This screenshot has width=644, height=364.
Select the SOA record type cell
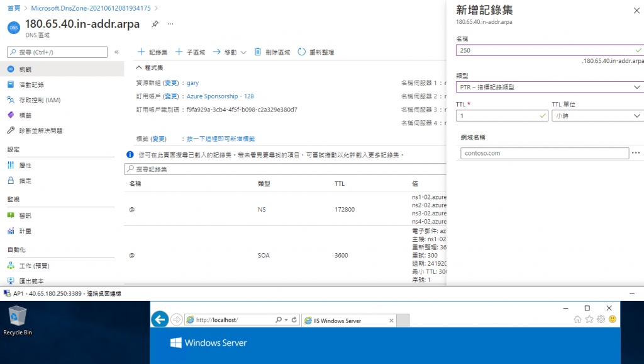pos(264,256)
